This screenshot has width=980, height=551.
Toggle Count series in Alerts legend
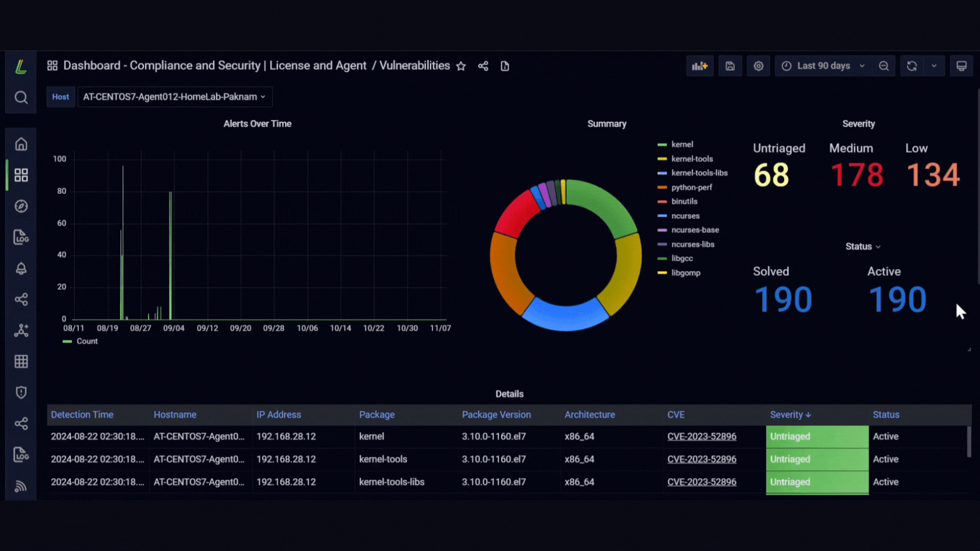87,341
